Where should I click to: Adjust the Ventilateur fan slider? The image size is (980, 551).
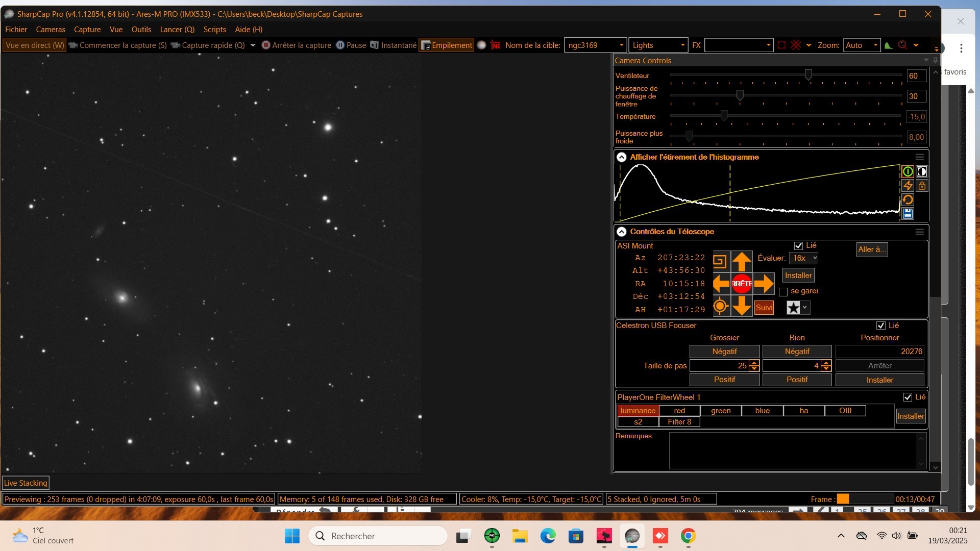808,76
